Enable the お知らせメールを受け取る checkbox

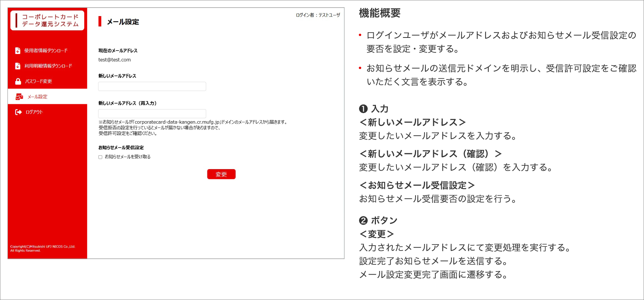100,157
